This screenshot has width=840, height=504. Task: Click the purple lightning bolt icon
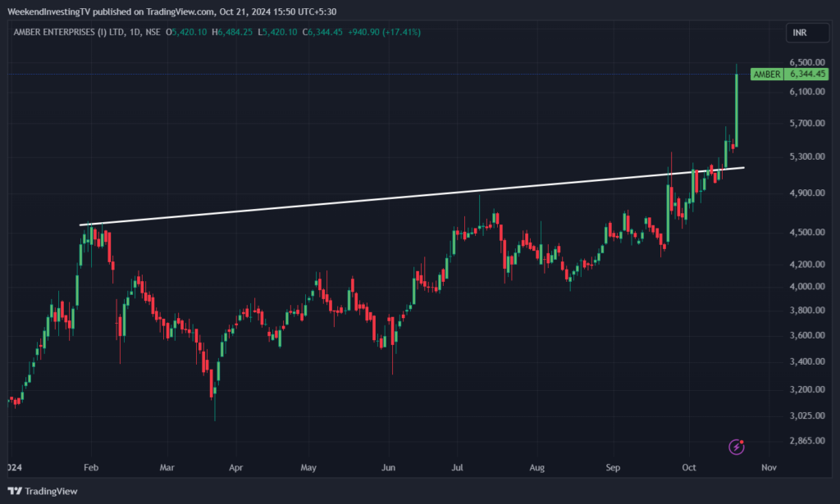point(737,447)
